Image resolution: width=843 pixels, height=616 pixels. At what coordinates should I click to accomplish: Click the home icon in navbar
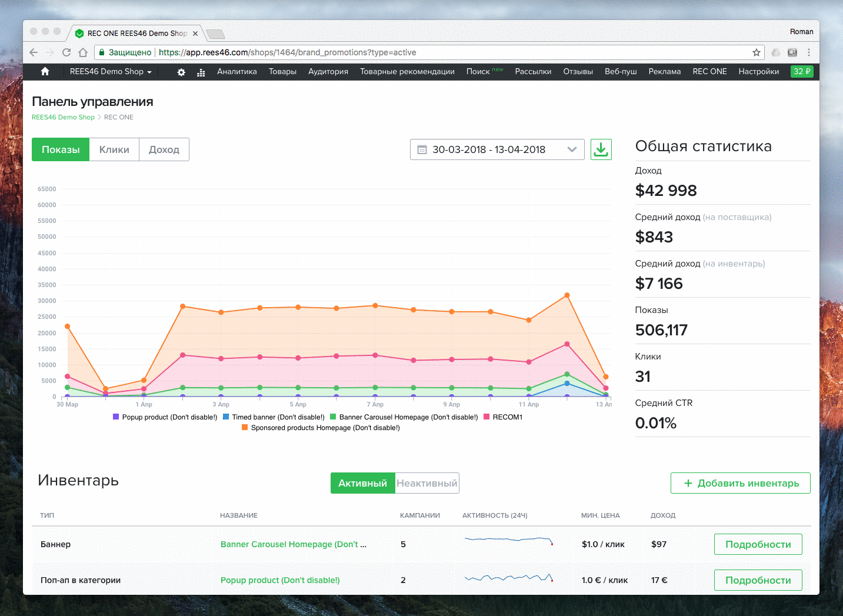45,71
